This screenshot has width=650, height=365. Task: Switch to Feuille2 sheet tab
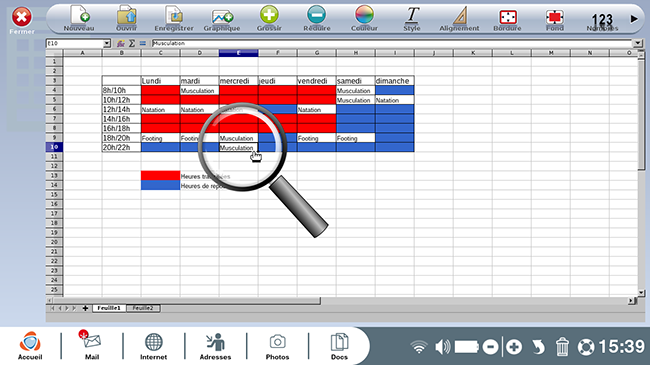pyautogui.click(x=143, y=308)
